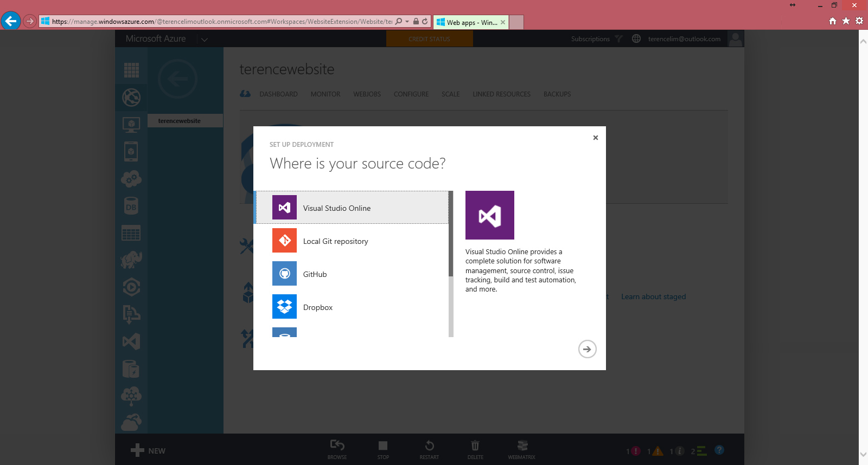This screenshot has height=465, width=868.
Task: Open All Items grid icon in sidebar
Action: pos(131,70)
